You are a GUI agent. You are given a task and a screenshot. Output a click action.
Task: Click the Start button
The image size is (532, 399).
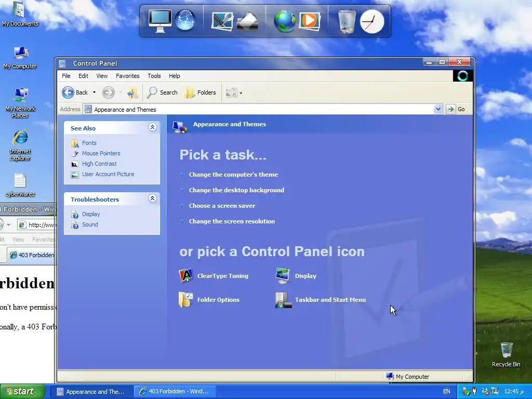pyautogui.click(x=22, y=391)
